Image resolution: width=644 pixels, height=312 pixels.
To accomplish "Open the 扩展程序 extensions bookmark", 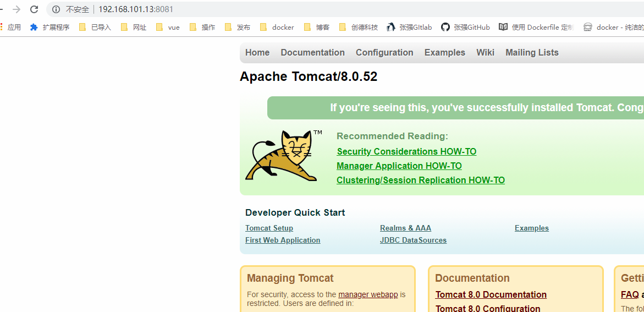I will pos(49,27).
